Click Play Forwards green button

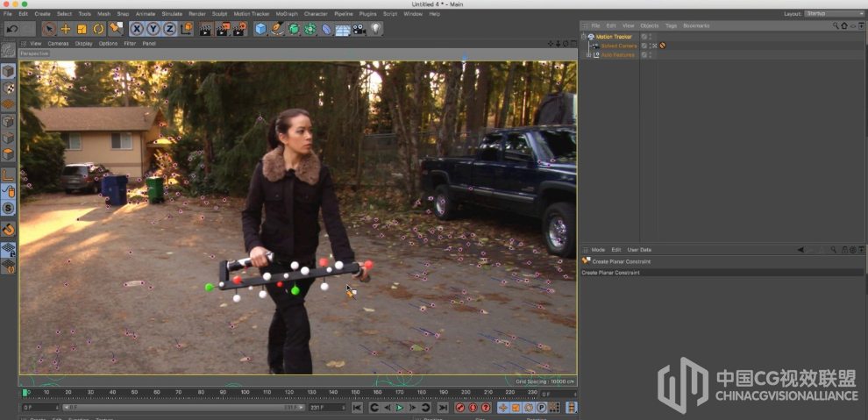[400, 408]
